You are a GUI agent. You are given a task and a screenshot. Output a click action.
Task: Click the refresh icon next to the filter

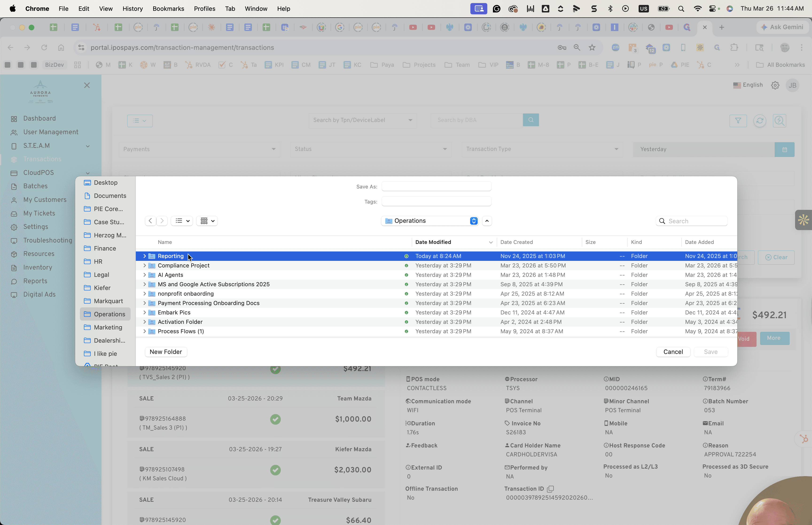tap(760, 120)
